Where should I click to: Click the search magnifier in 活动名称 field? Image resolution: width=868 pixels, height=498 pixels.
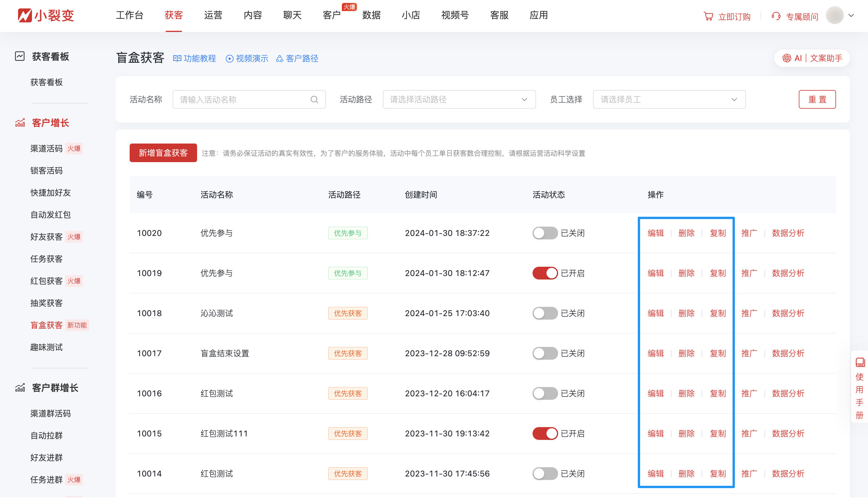[314, 100]
